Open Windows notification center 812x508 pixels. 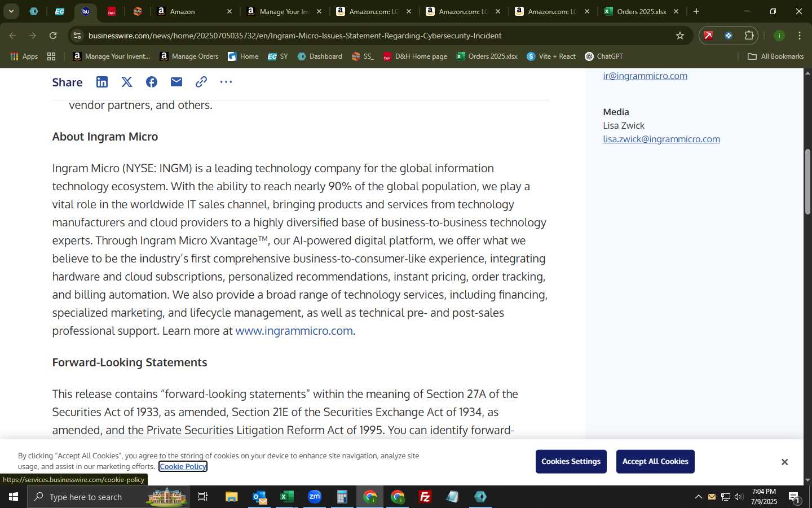795,497
